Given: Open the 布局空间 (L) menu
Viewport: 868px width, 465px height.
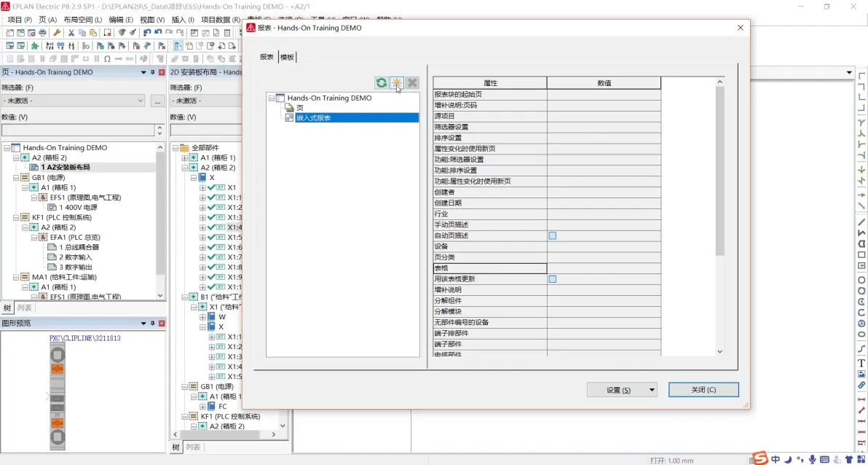Looking at the screenshot, I should click(x=83, y=20).
